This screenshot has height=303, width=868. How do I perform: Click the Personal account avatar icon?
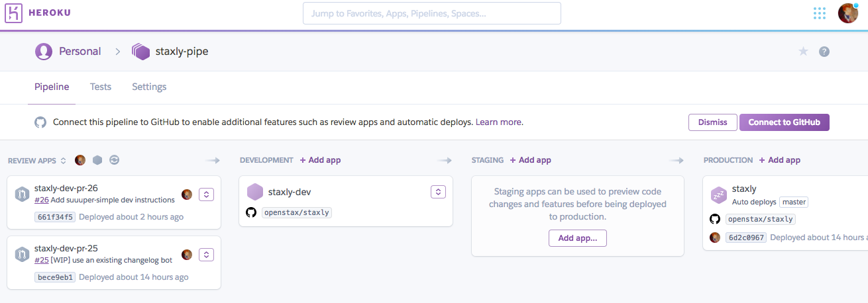(44, 51)
